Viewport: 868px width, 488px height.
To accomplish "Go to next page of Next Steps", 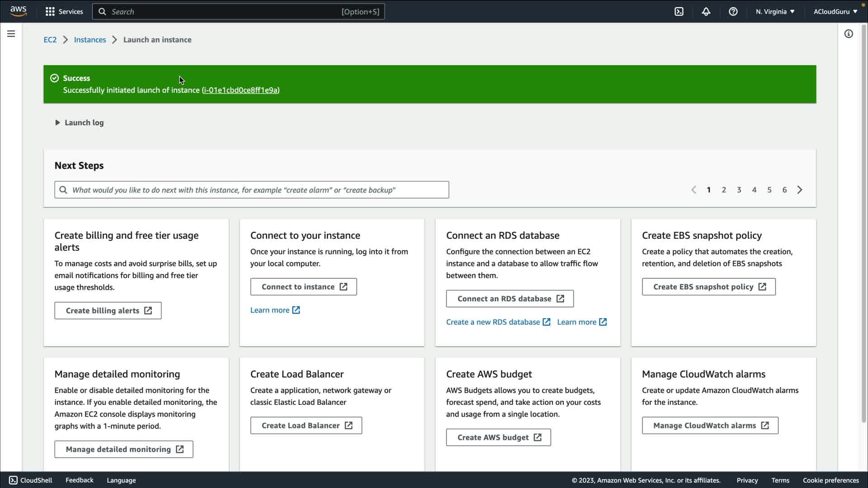I will coord(800,190).
